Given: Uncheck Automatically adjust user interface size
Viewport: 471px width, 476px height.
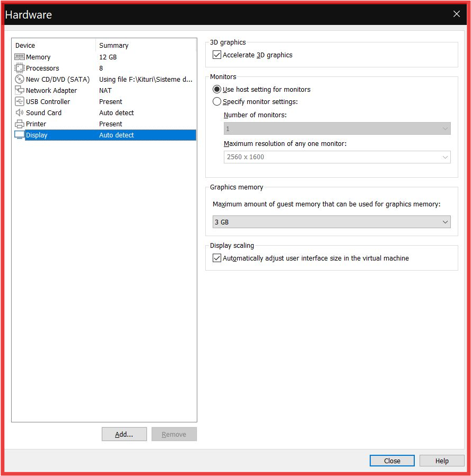Looking at the screenshot, I should [217, 258].
